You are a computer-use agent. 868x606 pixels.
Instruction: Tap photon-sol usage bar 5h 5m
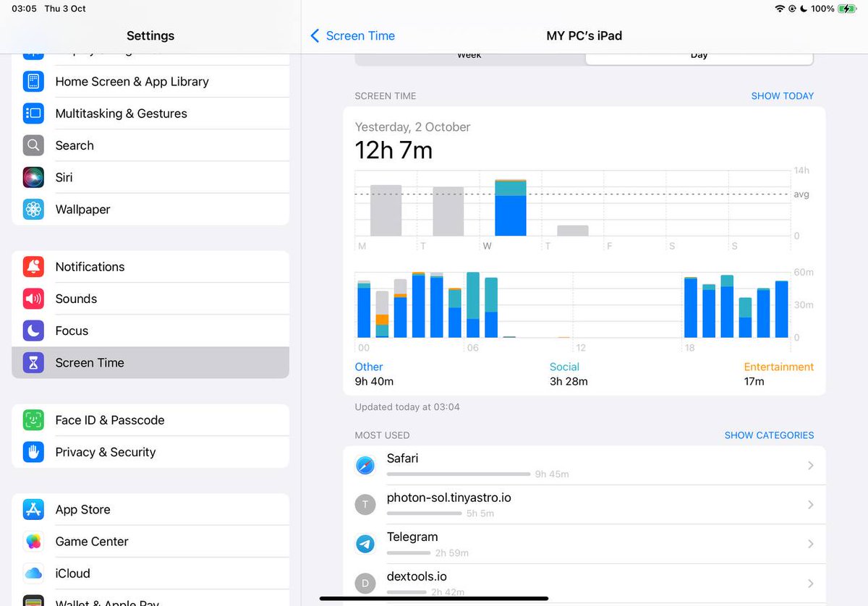click(425, 513)
